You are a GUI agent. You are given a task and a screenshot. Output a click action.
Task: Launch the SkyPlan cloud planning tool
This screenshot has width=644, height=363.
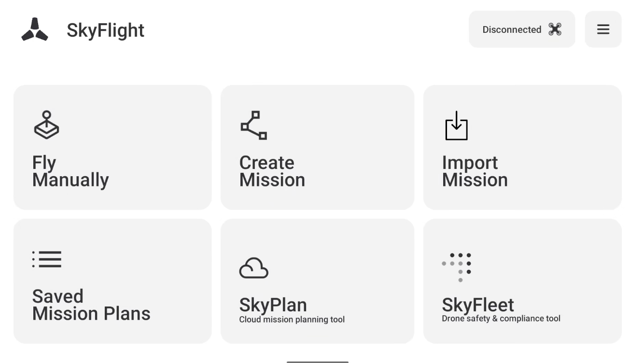(x=318, y=280)
